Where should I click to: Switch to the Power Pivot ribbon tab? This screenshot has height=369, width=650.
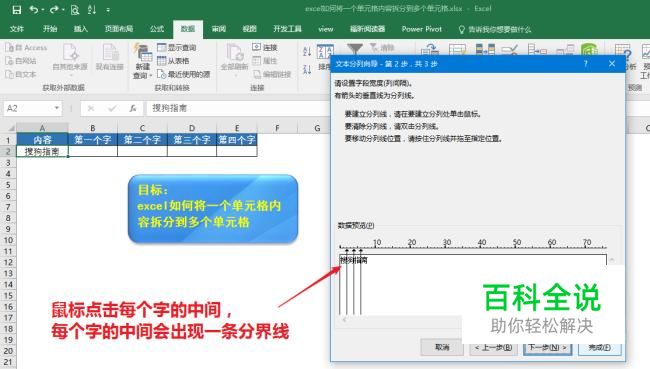pos(422,29)
